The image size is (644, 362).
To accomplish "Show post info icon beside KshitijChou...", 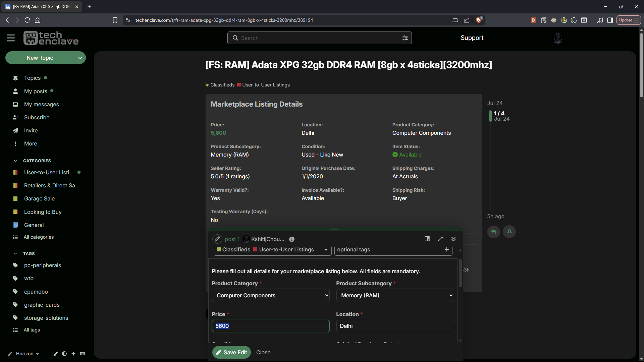I will [292, 239].
